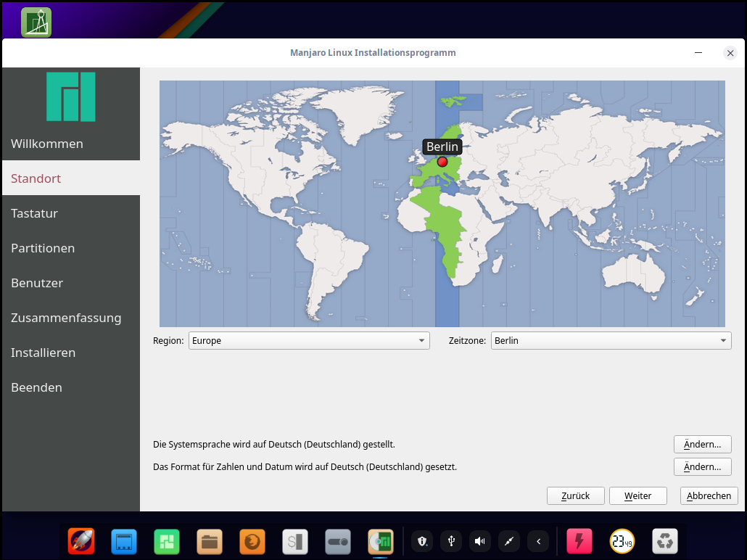The height and width of the screenshot is (560, 747).
Task: Open the USB device tray icon
Action: pos(451,541)
